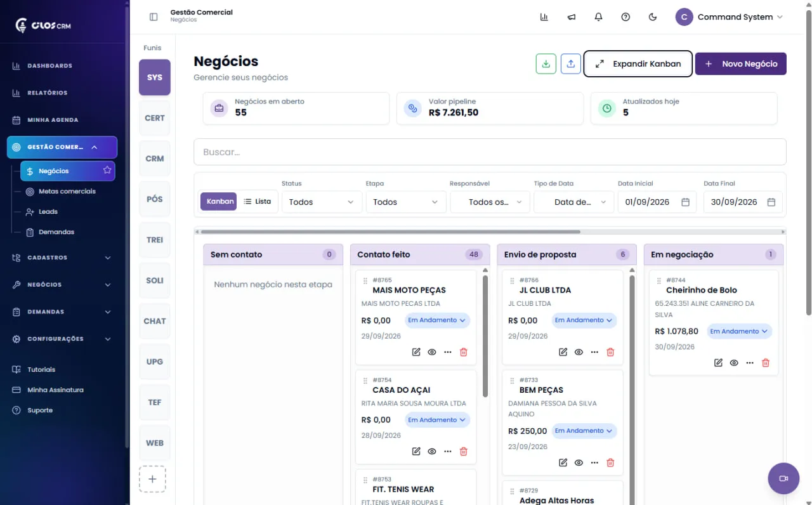The width and height of the screenshot is (812, 505).
Task: Favorite Negócios with the star icon
Action: click(107, 170)
